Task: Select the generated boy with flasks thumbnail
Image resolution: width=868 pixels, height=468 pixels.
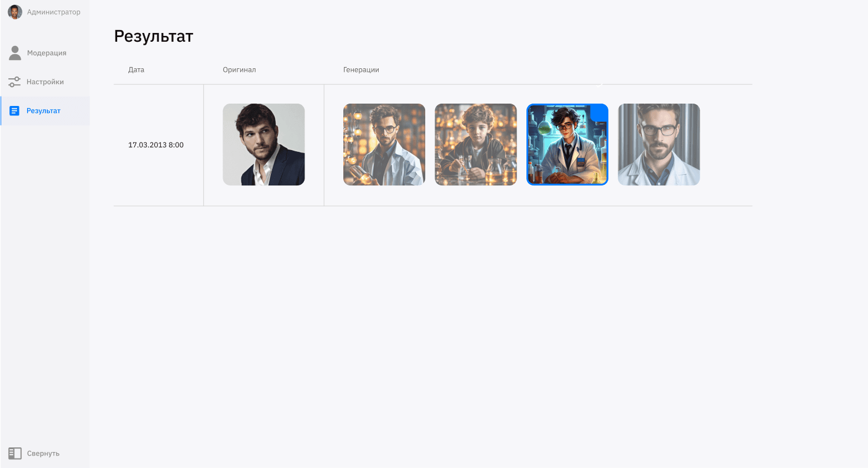Action: click(x=476, y=145)
